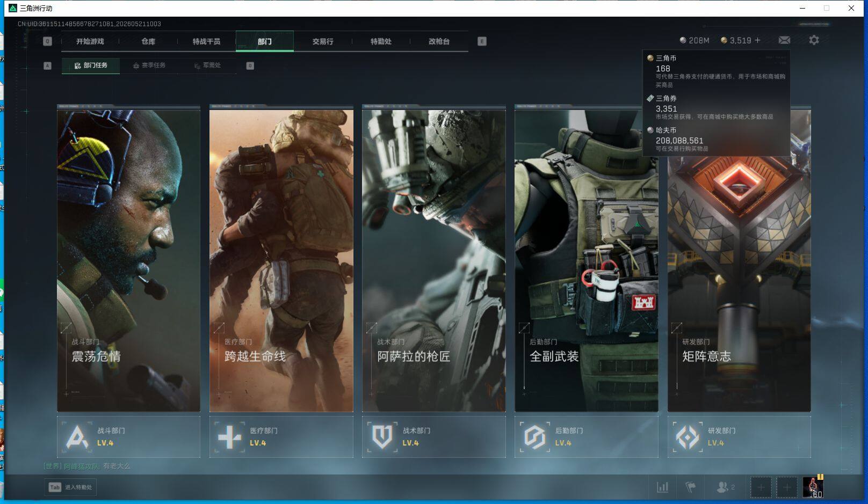
Task: Open the 军需处 sub-tab
Action: [208, 65]
